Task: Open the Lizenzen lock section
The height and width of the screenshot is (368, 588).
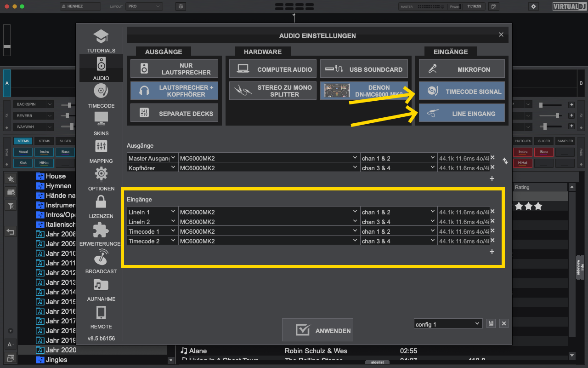Action: [x=101, y=207]
